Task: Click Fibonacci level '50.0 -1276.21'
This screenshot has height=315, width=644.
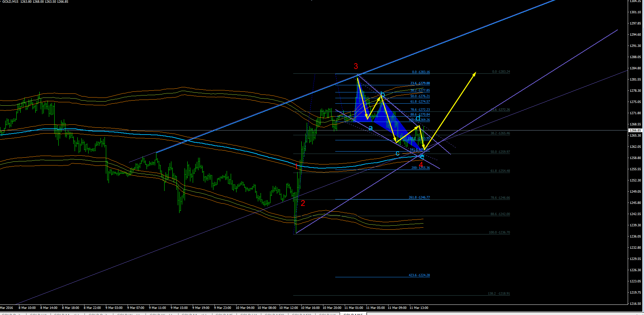Action: pyautogui.click(x=420, y=96)
